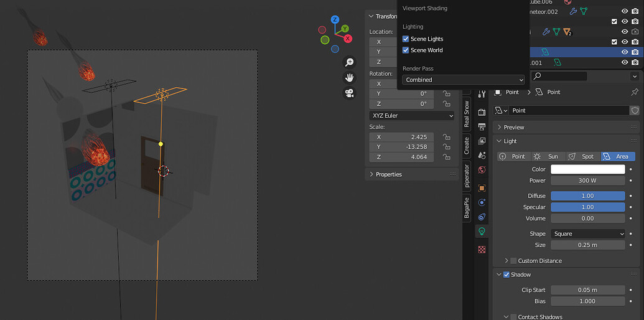Click the wrench modifier icon on meteor.002 row
The image size is (644, 320).
[x=573, y=11]
